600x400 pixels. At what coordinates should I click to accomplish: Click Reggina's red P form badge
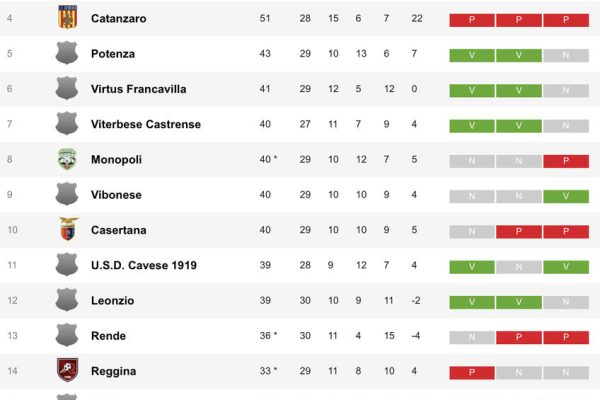[x=472, y=372]
